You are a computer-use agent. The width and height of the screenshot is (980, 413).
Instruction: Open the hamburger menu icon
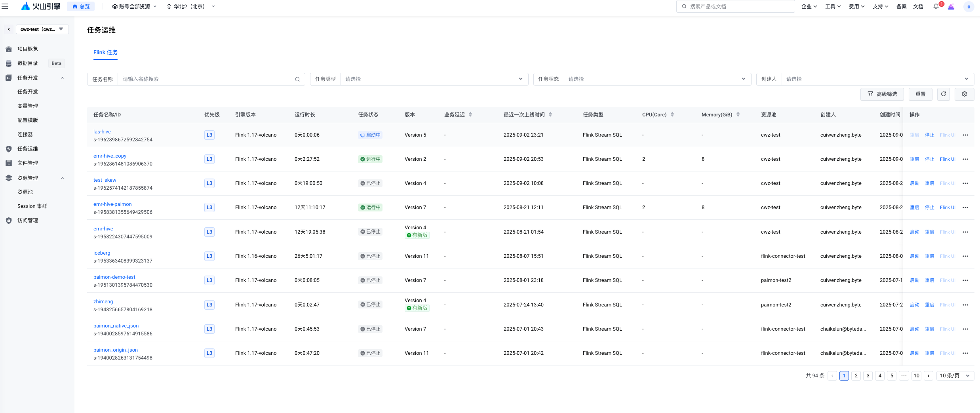click(x=5, y=6)
